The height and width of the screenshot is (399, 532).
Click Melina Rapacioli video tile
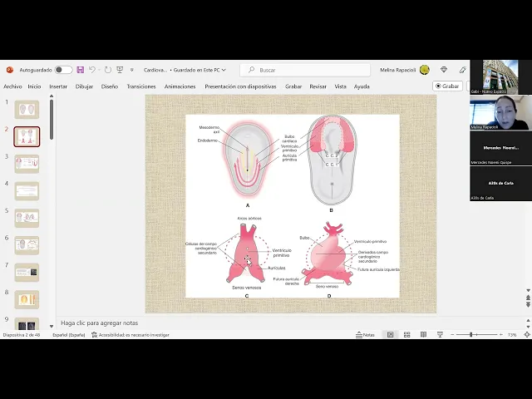(500, 113)
